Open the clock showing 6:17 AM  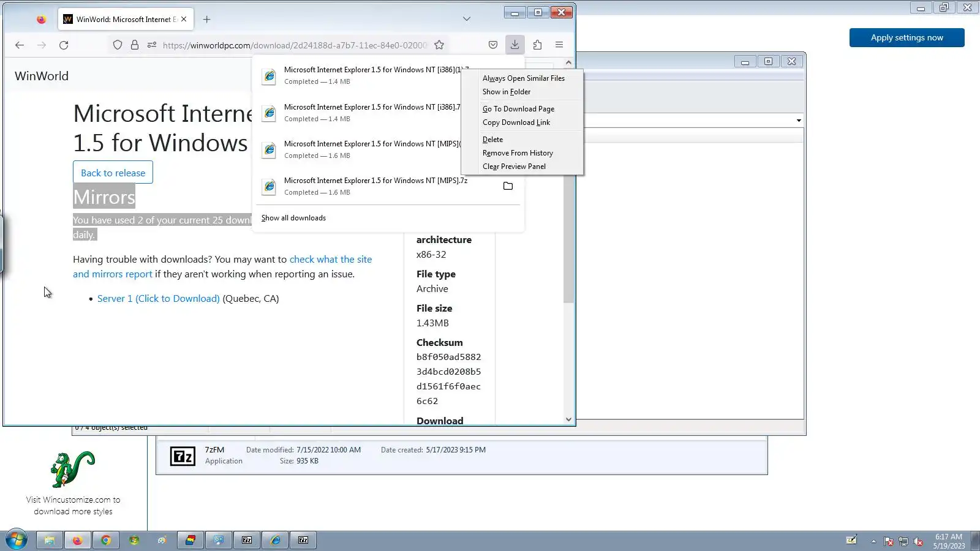949,541
